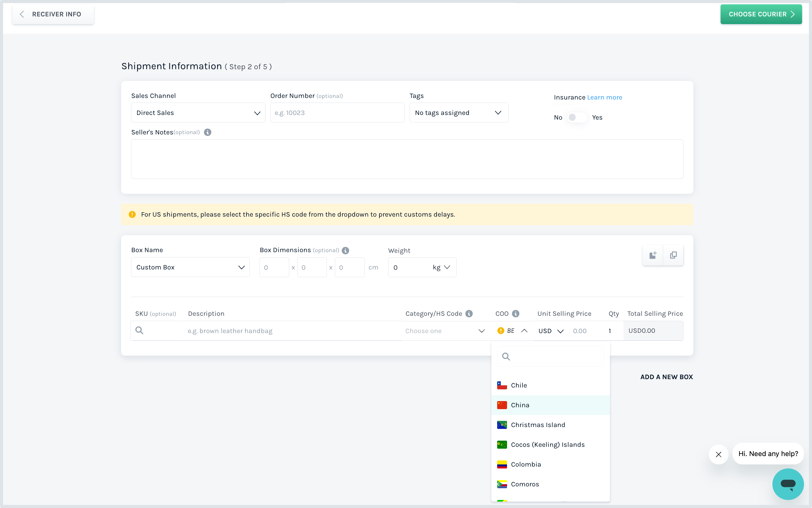
Task: Click the Box Dimensions info icon
Action: (345, 250)
